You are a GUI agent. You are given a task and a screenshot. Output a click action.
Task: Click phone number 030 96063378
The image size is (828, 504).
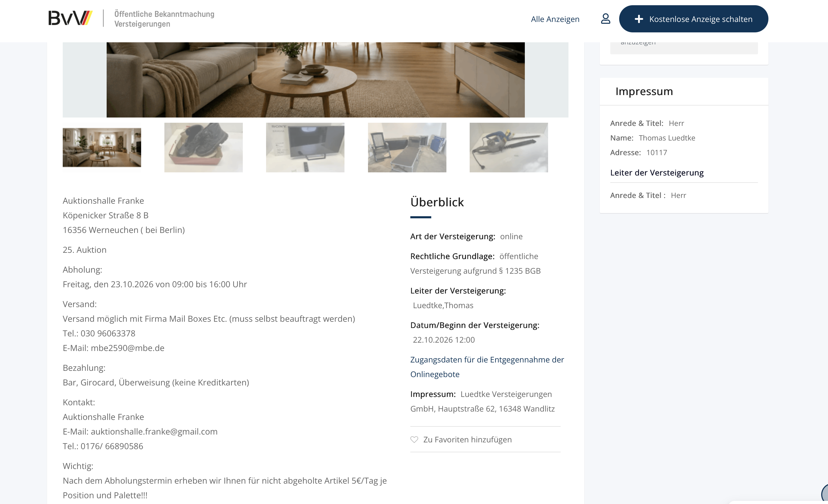click(x=108, y=333)
